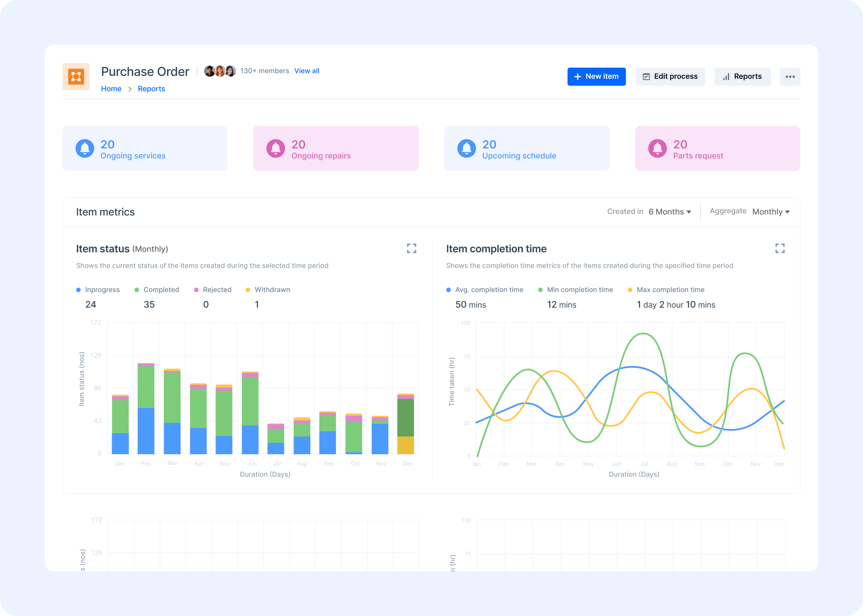This screenshot has height=616, width=863.
Task: Click the New item button
Action: [x=596, y=76]
